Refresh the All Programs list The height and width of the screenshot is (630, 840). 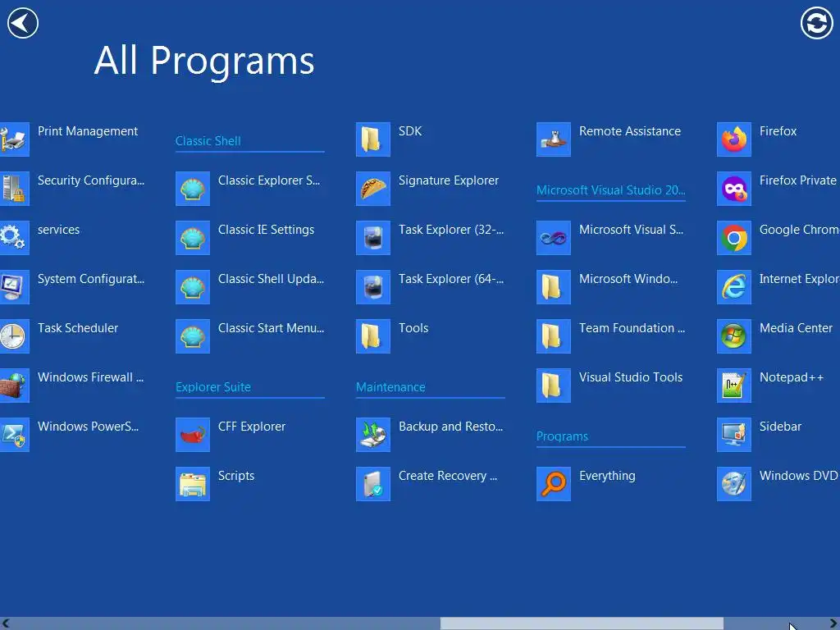816,23
